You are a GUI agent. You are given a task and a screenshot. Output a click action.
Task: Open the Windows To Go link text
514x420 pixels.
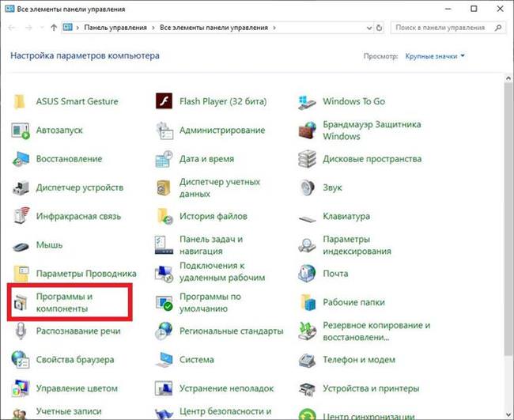353,101
